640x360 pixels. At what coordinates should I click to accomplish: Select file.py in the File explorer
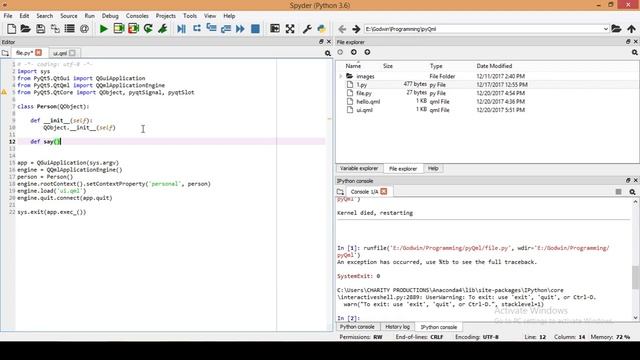(x=364, y=93)
